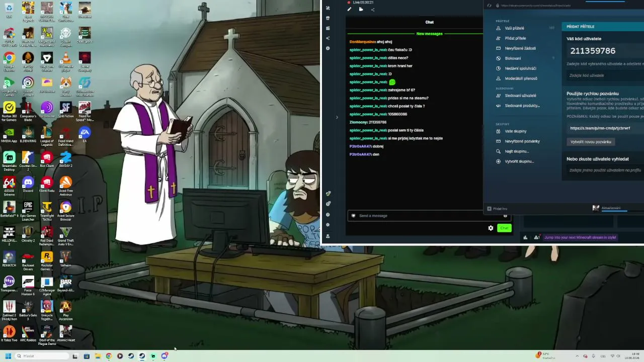Click the Vytvořit novou pozvánku button
The image size is (644, 362).
tap(591, 142)
